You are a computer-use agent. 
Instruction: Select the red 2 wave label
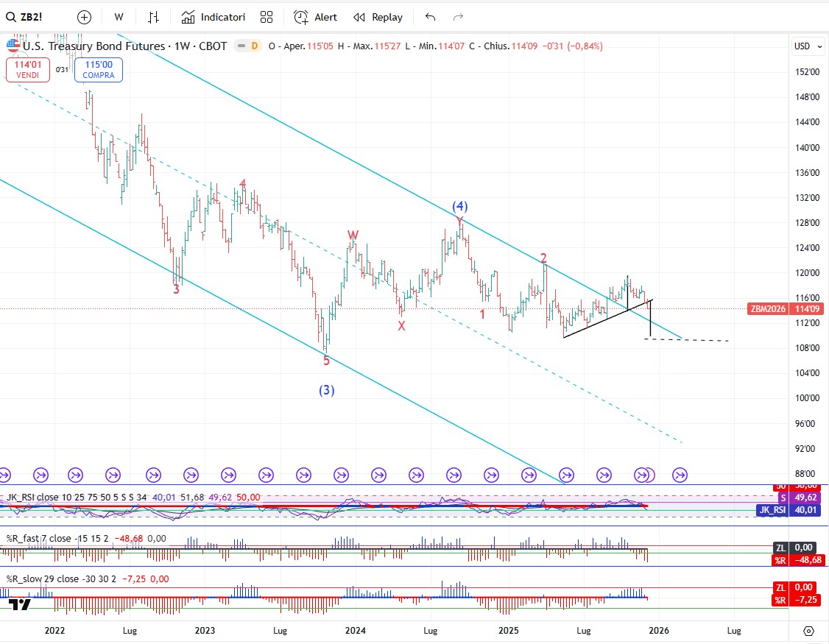pos(543,258)
